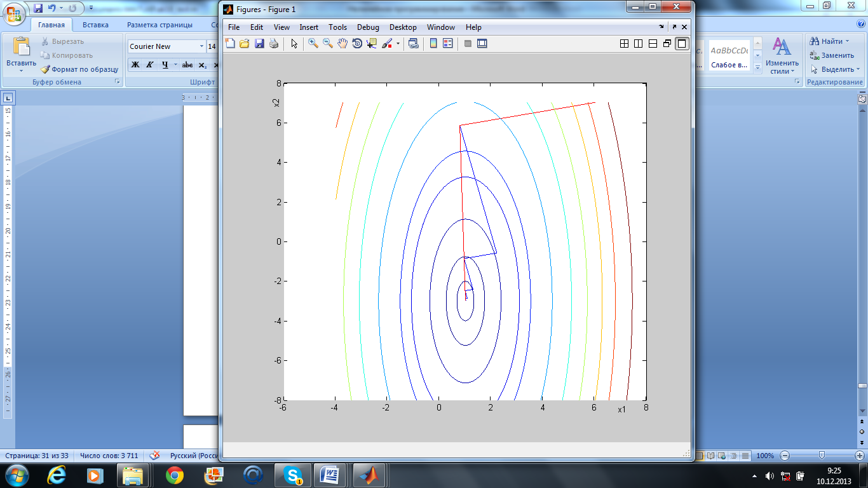This screenshot has height=488, width=868.
Task: Switch to Главная tab in Word
Action: pos(51,25)
